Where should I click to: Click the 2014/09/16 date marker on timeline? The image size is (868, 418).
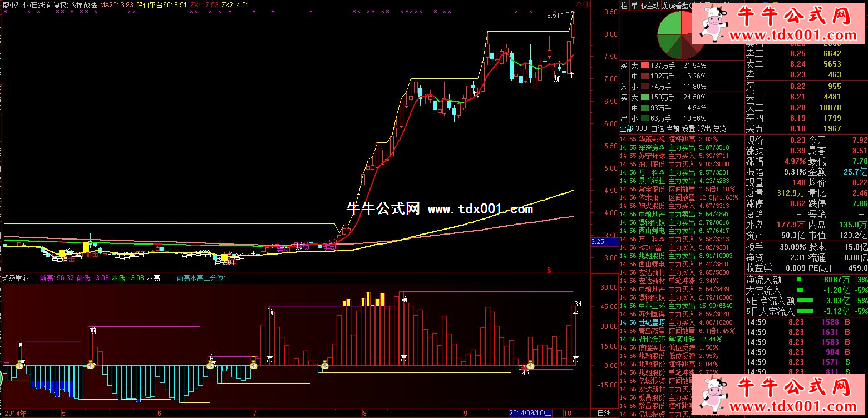coord(530,413)
